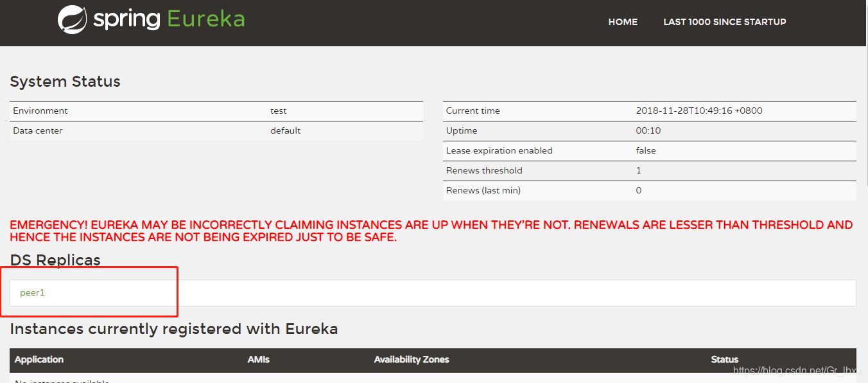Screen dimensions: 868x383
Task: Select the DS Replicas heading
Action: (55, 260)
